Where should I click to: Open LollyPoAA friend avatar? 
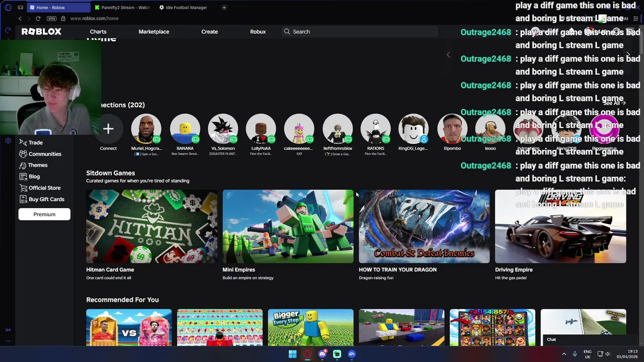pyautogui.click(x=261, y=129)
